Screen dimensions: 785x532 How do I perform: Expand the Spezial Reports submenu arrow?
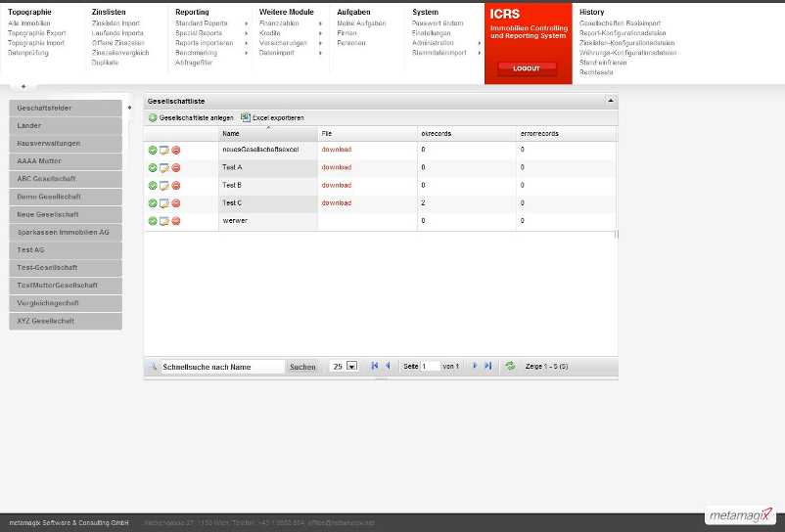tap(246, 33)
